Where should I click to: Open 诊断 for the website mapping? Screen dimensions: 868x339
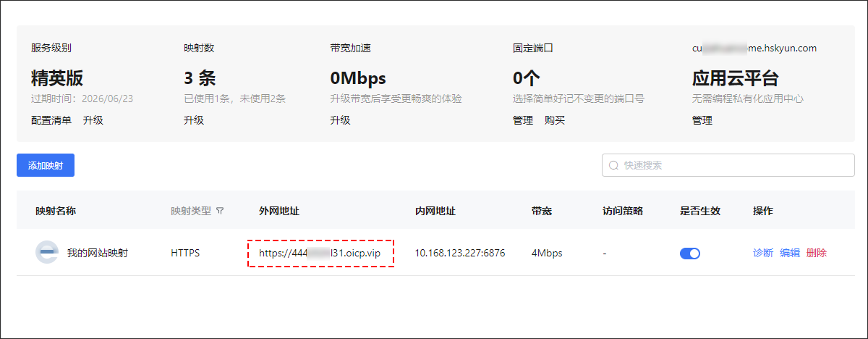762,253
